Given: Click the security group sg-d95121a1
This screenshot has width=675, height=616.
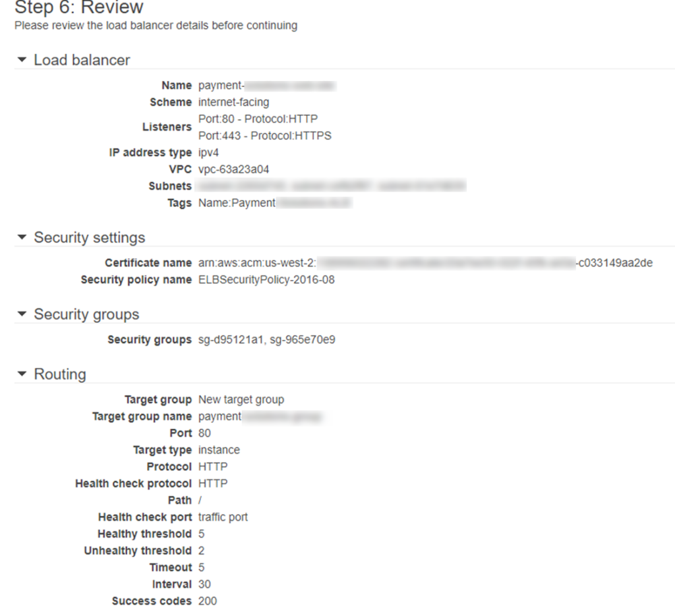Looking at the screenshot, I should (224, 339).
